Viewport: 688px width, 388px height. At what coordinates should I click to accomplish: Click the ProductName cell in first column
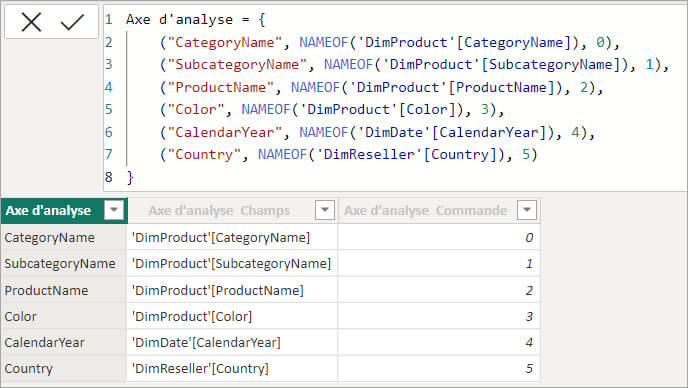point(64,290)
